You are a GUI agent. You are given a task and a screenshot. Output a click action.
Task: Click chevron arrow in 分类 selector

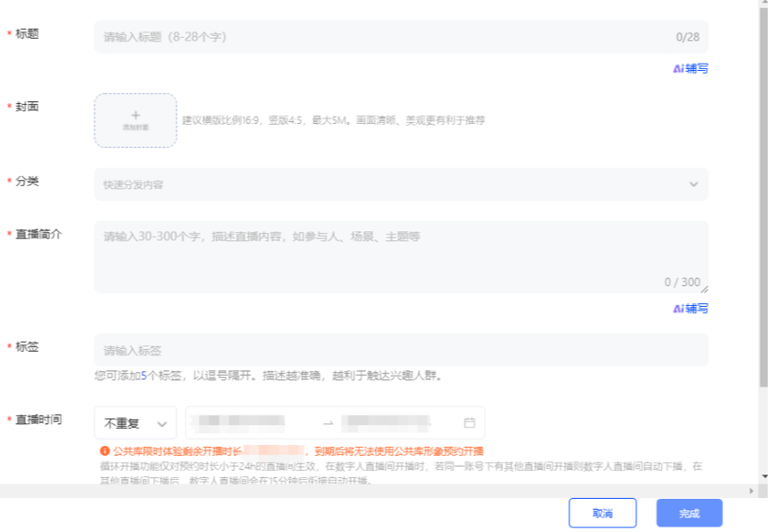click(x=693, y=185)
